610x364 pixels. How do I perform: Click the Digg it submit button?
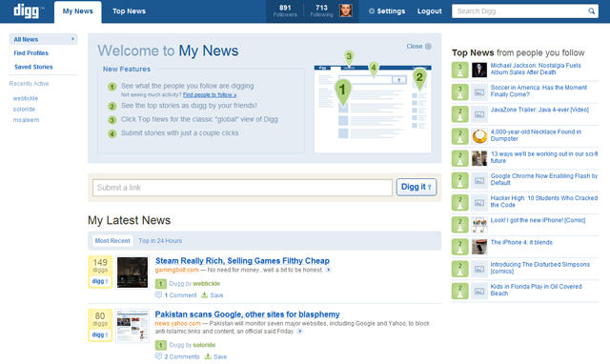click(417, 187)
